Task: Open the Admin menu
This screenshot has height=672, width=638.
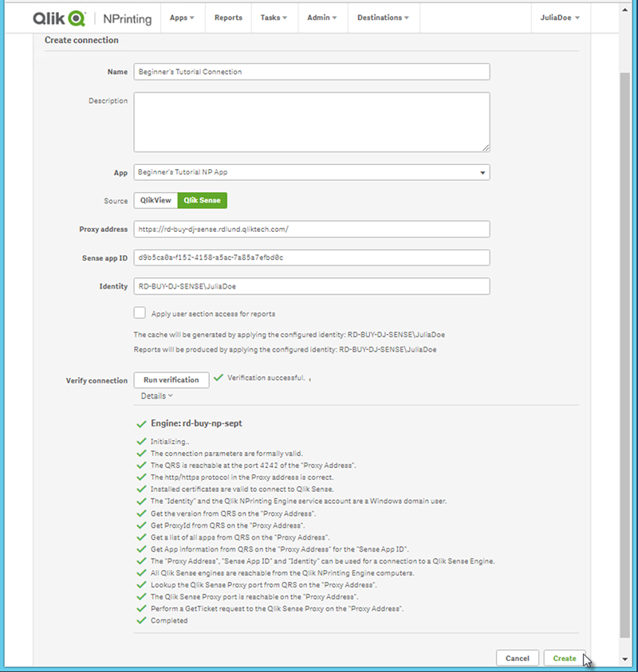Action: (322, 18)
